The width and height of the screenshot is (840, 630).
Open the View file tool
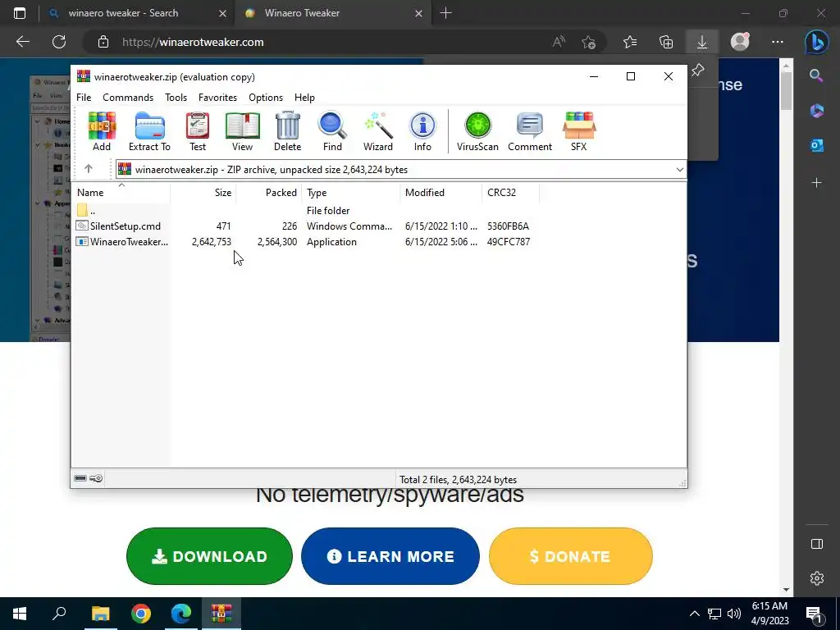pyautogui.click(x=242, y=131)
